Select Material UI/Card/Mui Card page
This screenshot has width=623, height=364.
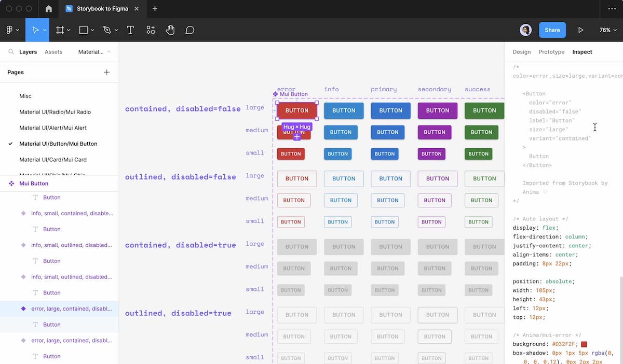[53, 160]
